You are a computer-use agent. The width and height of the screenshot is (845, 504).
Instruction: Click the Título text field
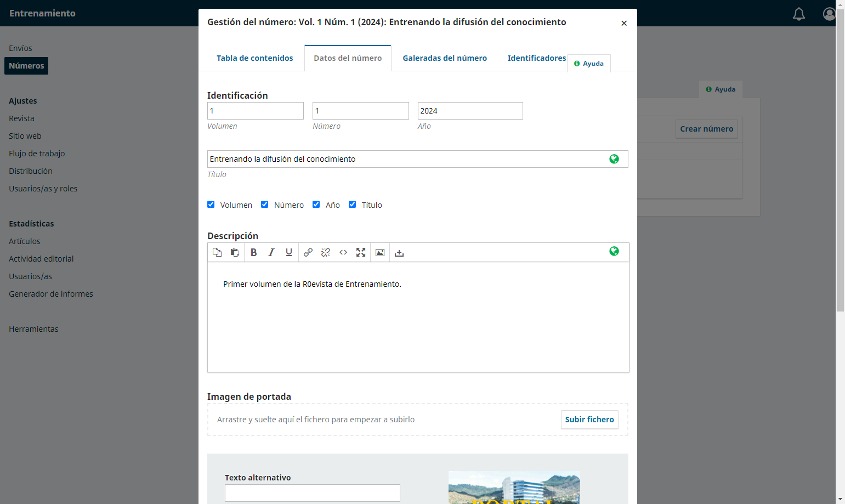click(x=418, y=159)
